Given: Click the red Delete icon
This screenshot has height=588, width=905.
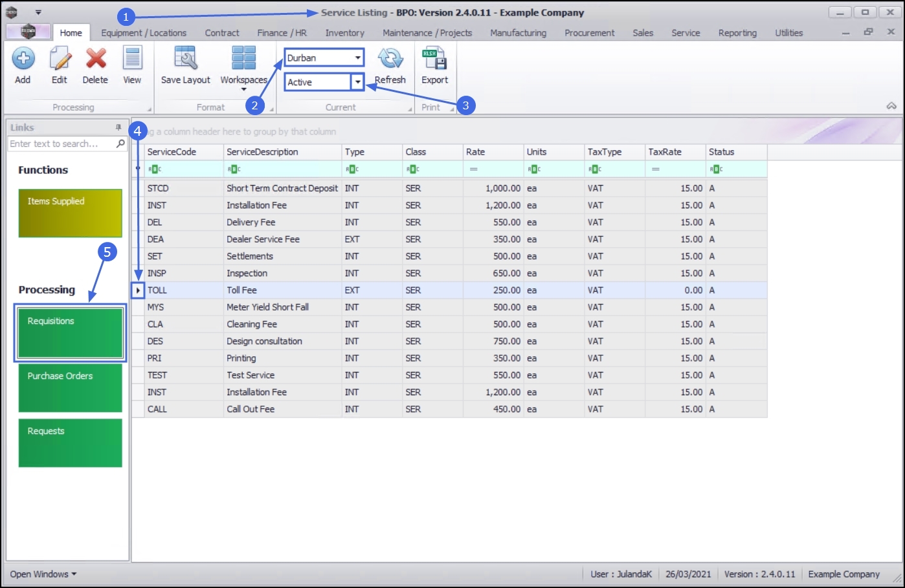Looking at the screenshot, I should click(96, 59).
